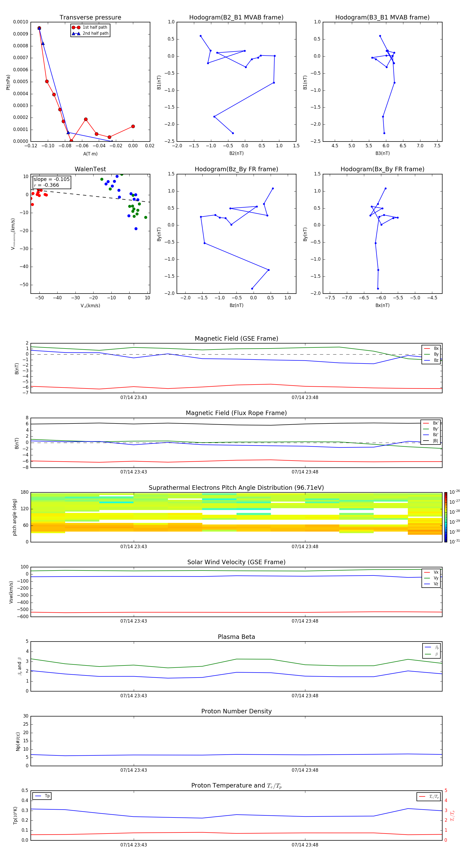Click the 'Bz(nT)' x-axis label
The height and width of the screenshot is (868, 473).
[x=236, y=305]
